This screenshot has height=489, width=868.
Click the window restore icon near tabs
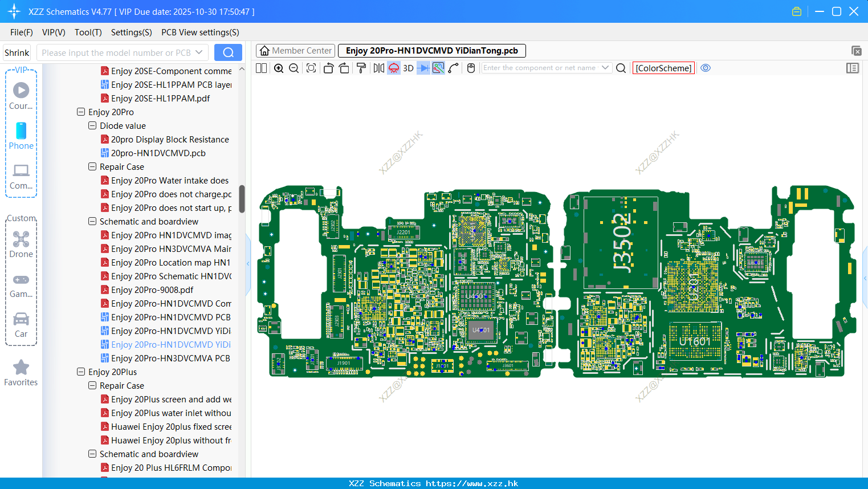point(856,51)
